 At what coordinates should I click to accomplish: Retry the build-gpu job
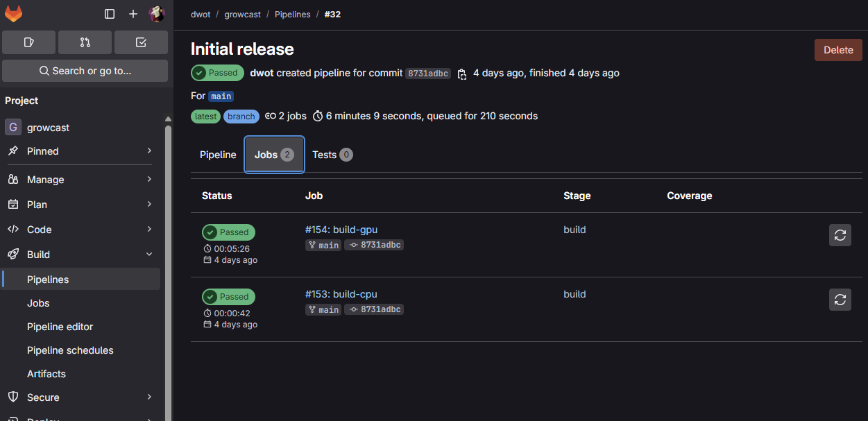pyautogui.click(x=840, y=234)
